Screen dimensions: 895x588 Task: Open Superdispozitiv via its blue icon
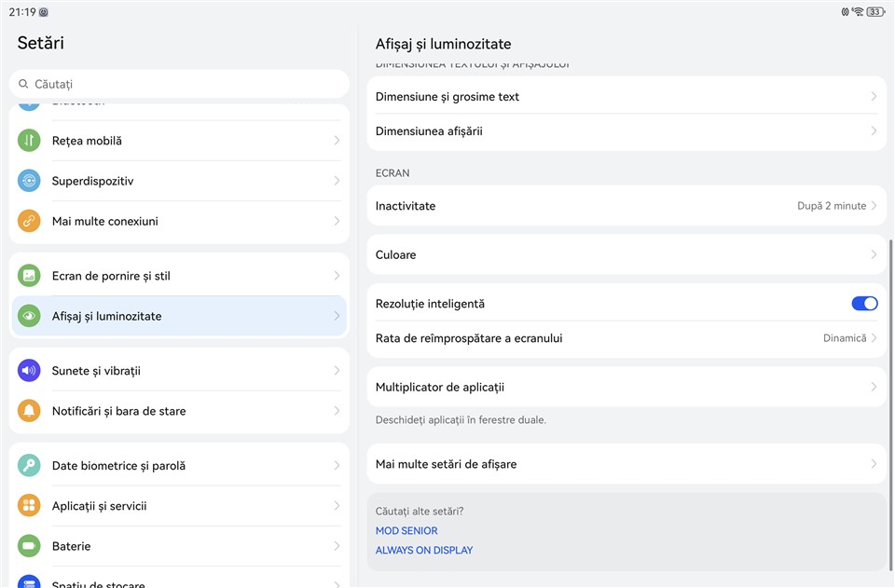click(x=29, y=181)
